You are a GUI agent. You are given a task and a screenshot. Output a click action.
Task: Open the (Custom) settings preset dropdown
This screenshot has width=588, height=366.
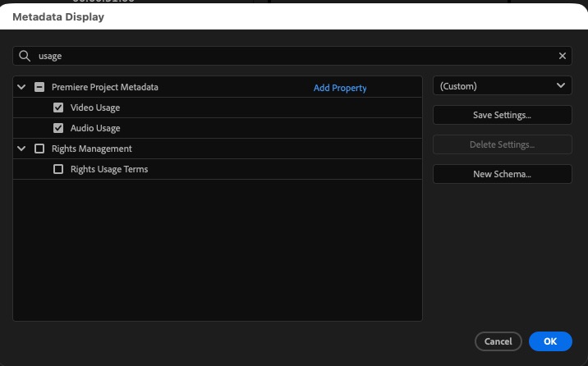tap(502, 86)
